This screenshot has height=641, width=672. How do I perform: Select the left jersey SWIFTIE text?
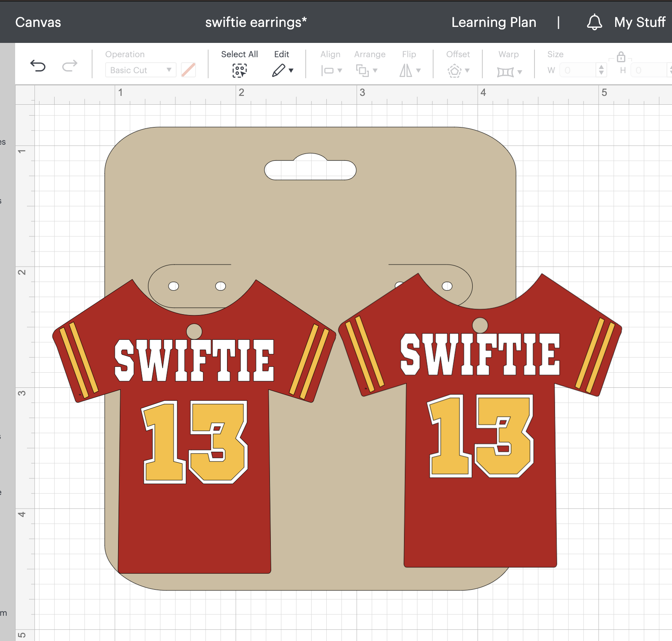pyautogui.click(x=194, y=360)
